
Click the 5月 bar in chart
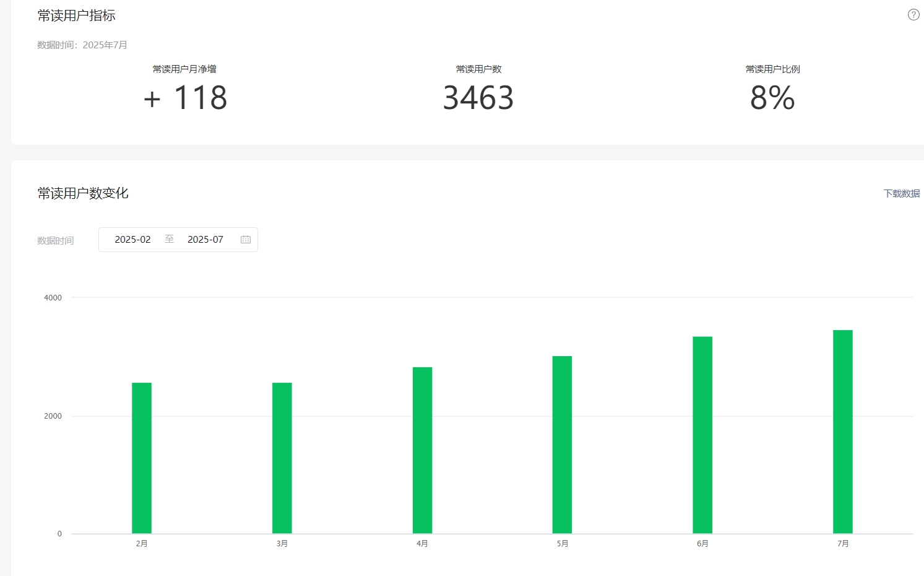[x=563, y=445]
